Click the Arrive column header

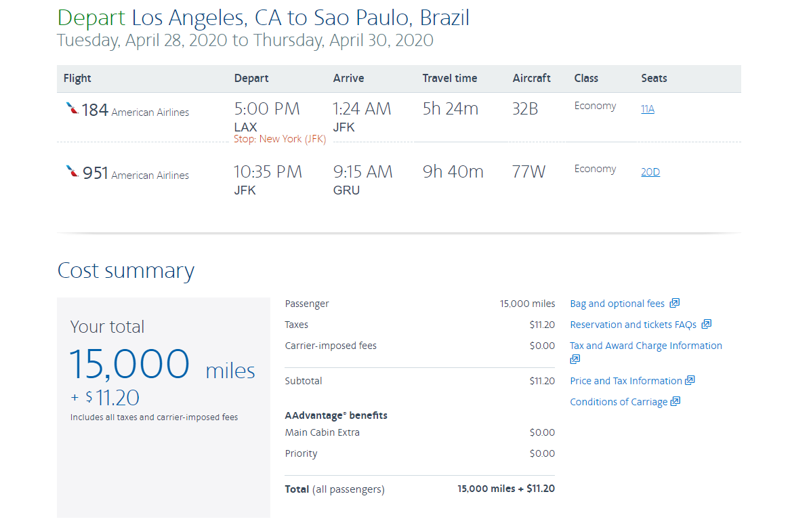[348, 78]
